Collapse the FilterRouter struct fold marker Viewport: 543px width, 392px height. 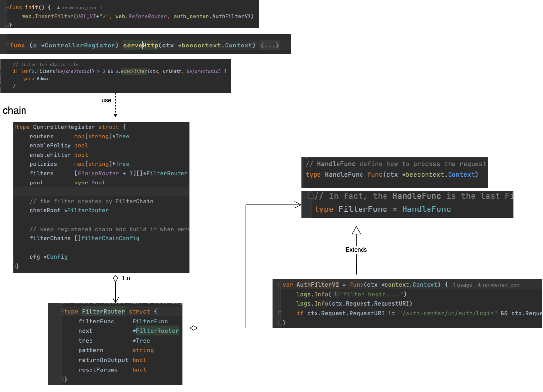click(62, 312)
